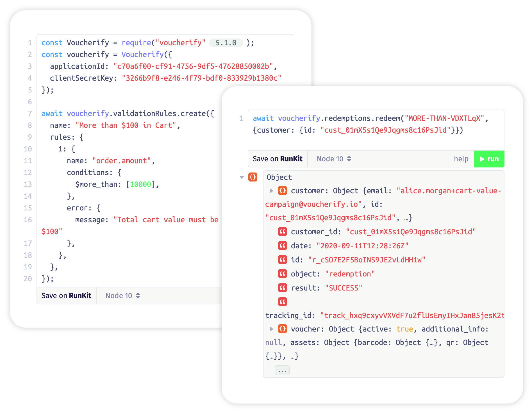Click the voucherify 5.1.0 version badge
Viewport: 532px width, 413px height.
click(x=226, y=43)
